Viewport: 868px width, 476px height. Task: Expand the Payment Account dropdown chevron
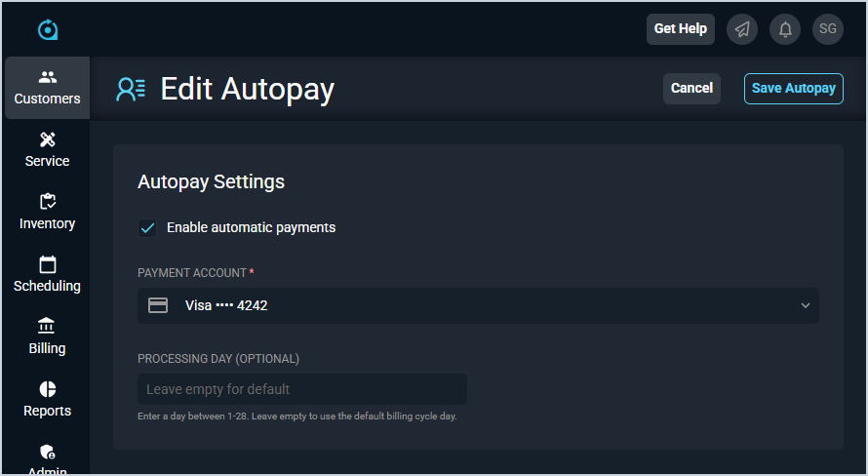(806, 305)
